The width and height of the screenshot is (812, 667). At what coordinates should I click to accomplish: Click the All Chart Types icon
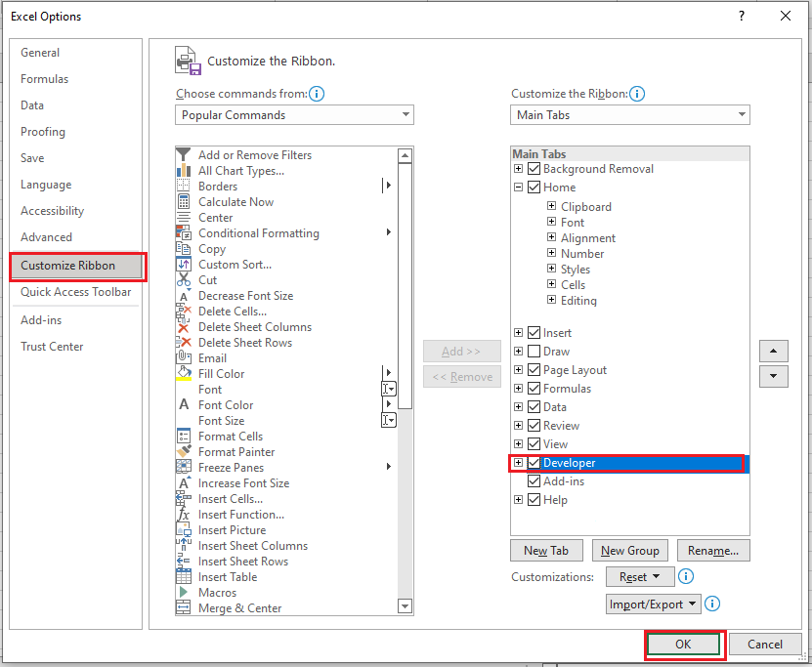[x=184, y=170]
